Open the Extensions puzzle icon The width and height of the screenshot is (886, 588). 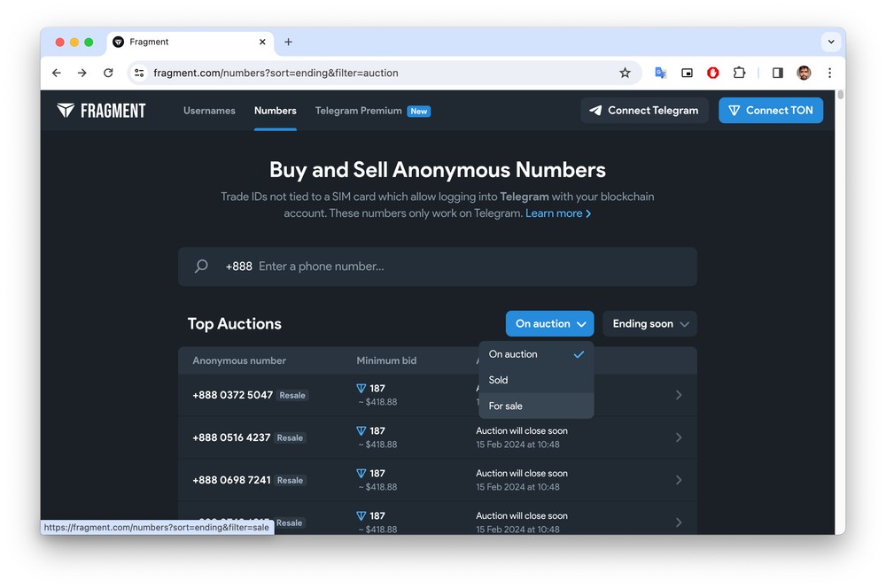(739, 73)
